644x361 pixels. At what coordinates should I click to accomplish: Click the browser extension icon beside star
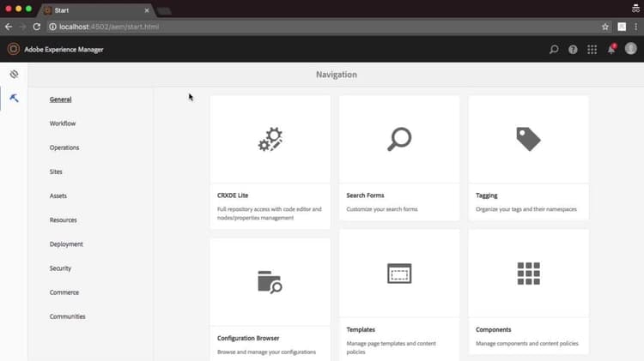pos(622,27)
